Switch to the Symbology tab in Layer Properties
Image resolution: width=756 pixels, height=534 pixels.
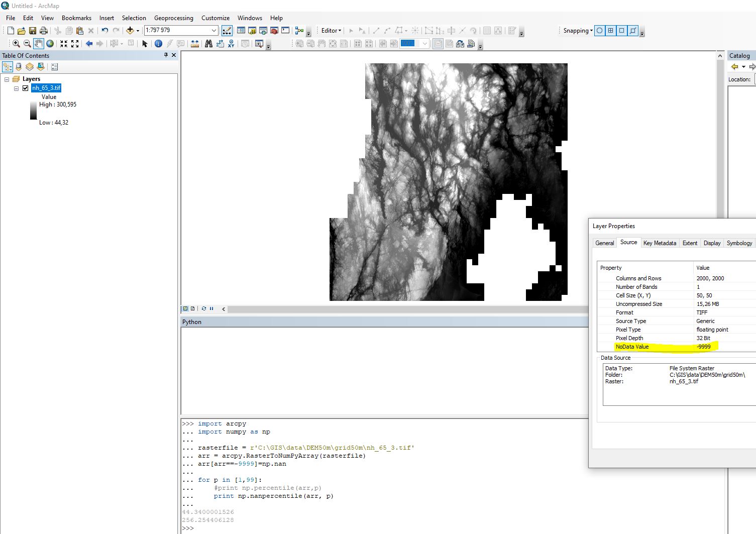coord(739,243)
